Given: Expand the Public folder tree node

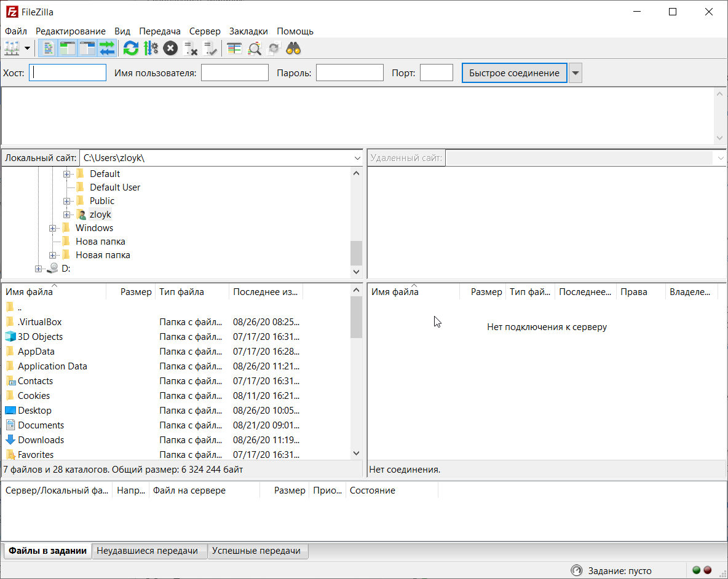Looking at the screenshot, I should [x=67, y=201].
